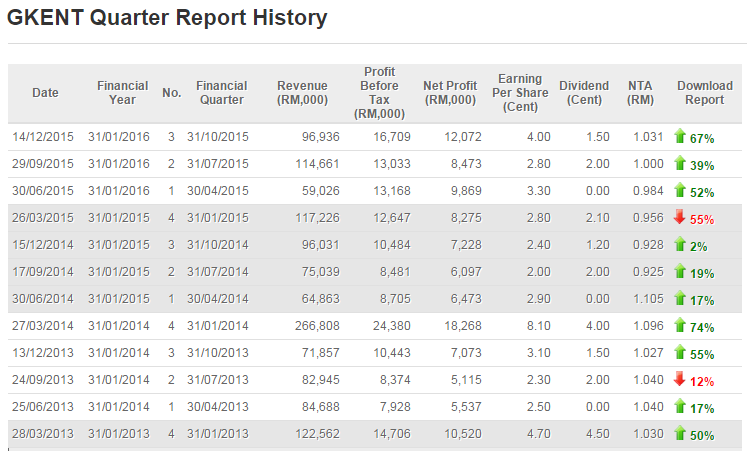
Task: Click net profit value 12,072
Action: click(463, 137)
